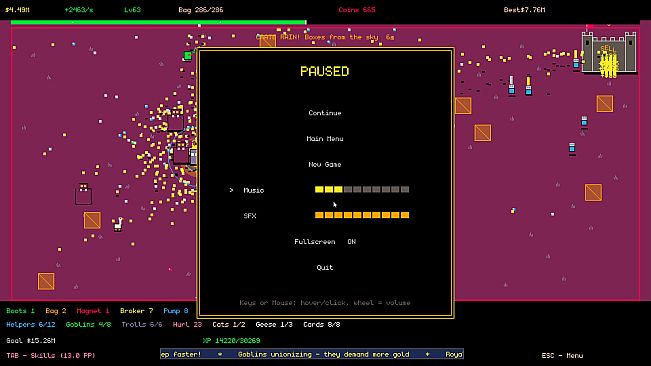Screen dimensions: 651x366
Task: Select Continue in the pause menu
Action: 325,113
